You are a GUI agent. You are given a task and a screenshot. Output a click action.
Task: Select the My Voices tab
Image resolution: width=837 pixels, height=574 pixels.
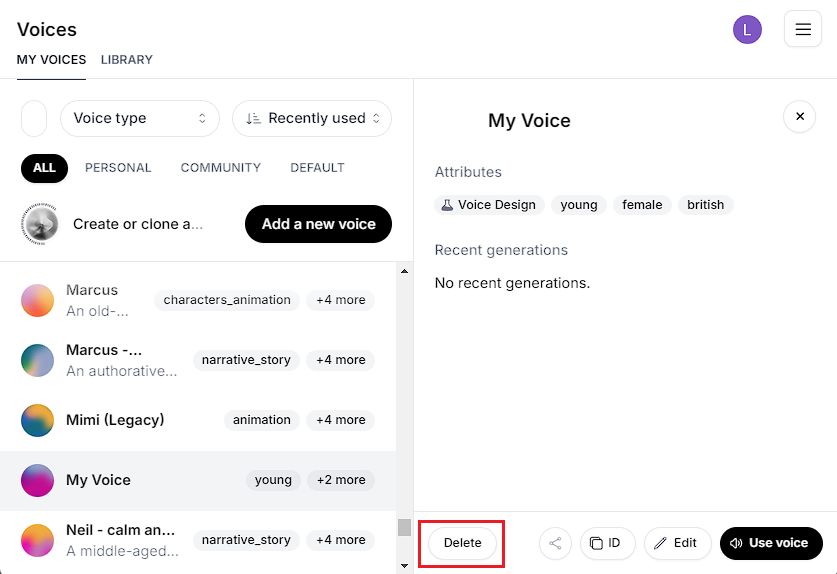coord(51,60)
